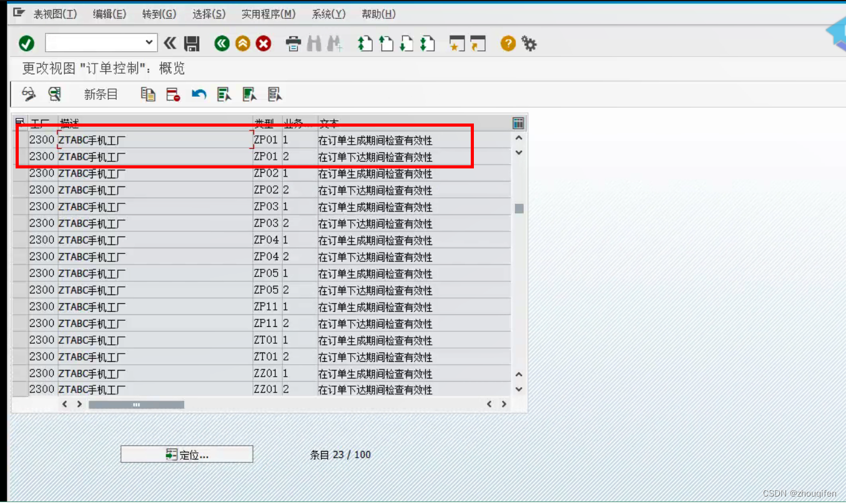The image size is (846, 504).
Task: Print using the printer icon
Action: (293, 44)
